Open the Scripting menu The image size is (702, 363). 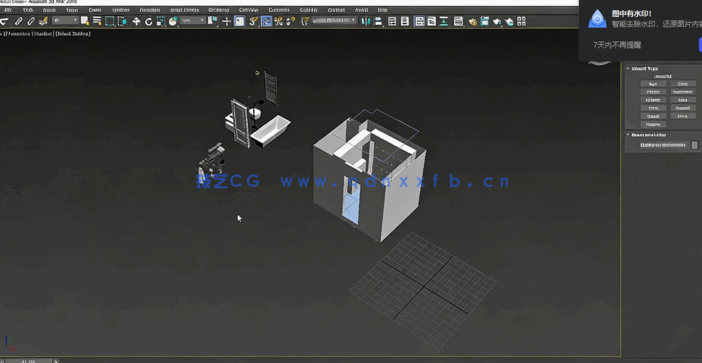[x=308, y=10]
